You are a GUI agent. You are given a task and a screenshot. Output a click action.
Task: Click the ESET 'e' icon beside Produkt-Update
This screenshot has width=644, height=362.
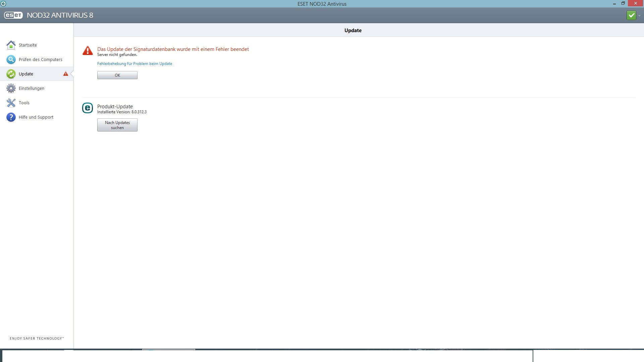click(88, 108)
